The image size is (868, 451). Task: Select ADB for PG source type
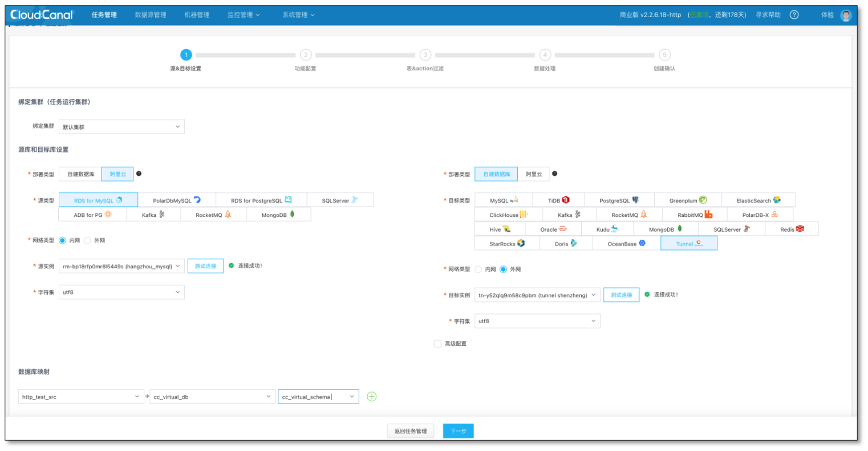(x=92, y=215)
